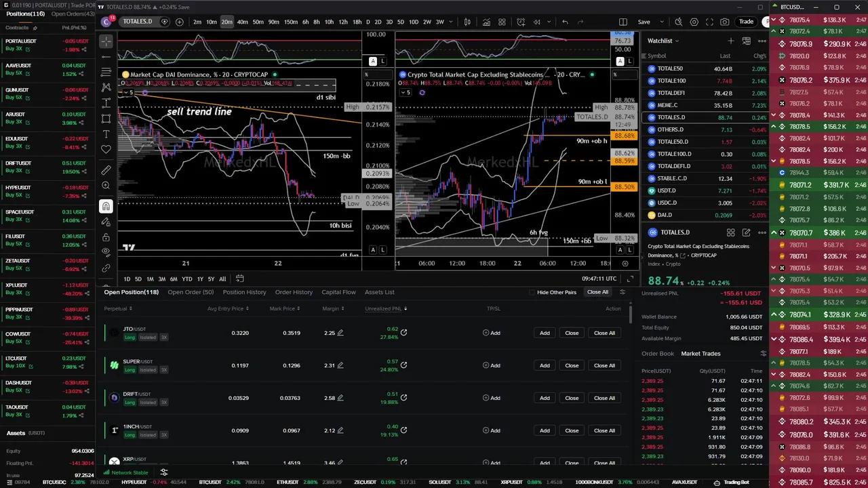
Task: Switch to the Position History tab
Action: click(244, 292)
